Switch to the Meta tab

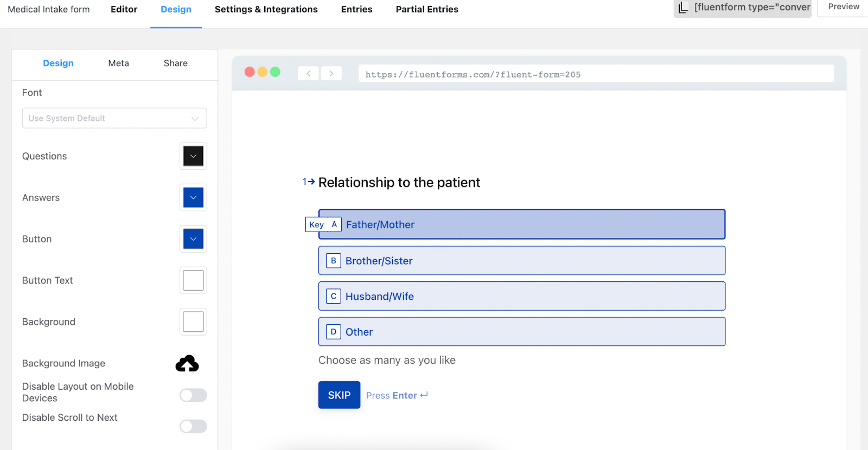pos(118,63)
